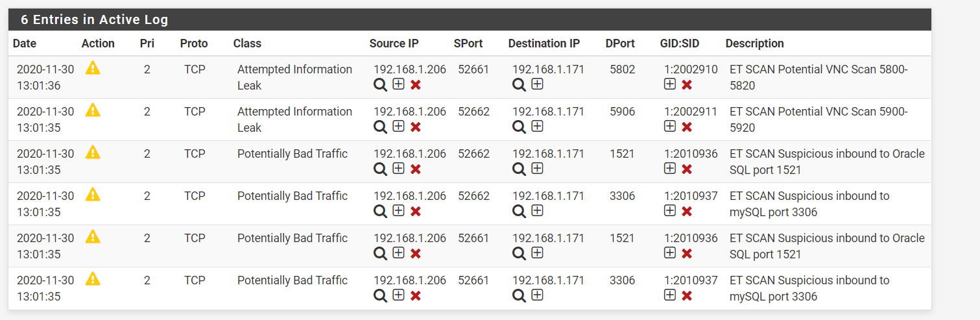980x320 pixels.
Task: Look up destination IP in the VNC 5900-5920 row
Action: 519,127
